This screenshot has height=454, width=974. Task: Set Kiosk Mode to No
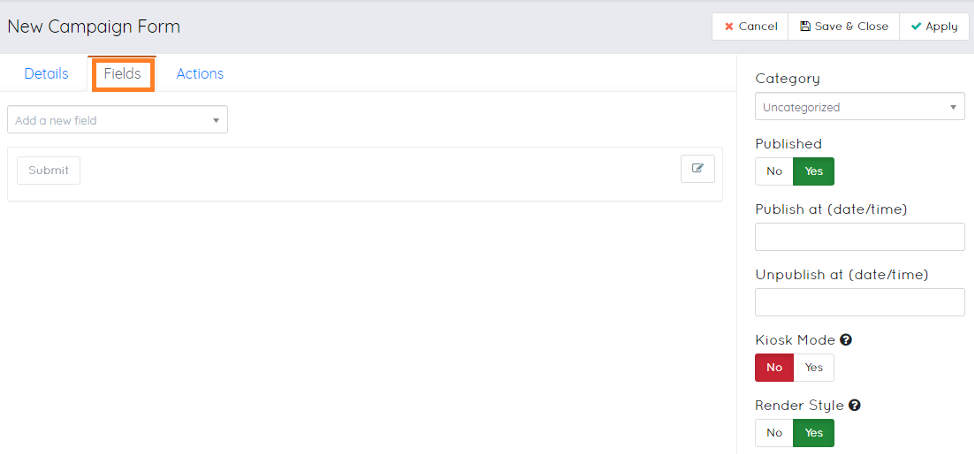[x=774, y=367]
